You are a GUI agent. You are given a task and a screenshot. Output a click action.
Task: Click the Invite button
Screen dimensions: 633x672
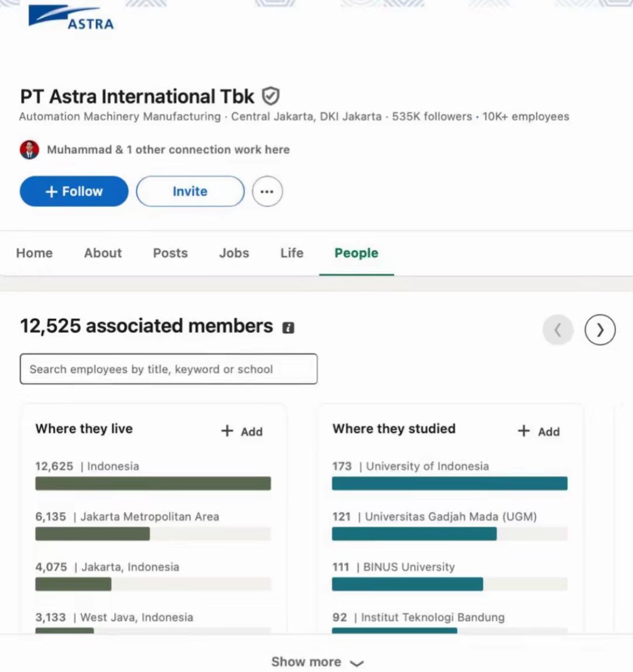[x=190, y=192]
